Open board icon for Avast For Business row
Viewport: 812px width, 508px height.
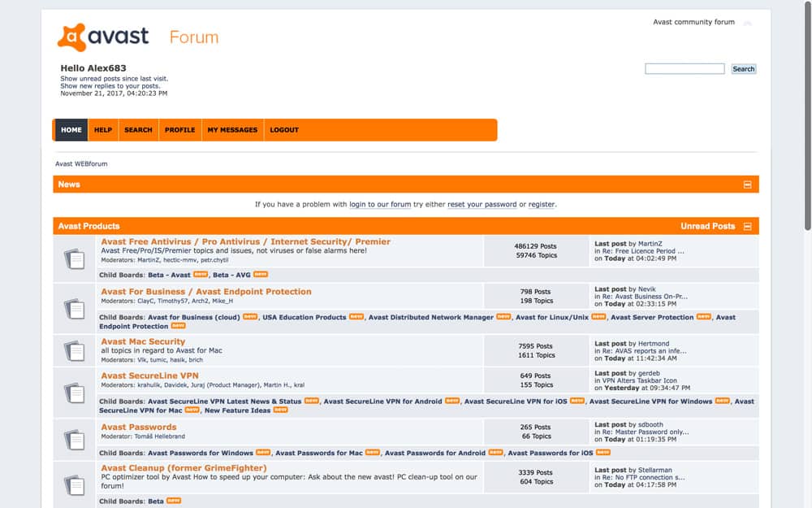tap(75, 309)
